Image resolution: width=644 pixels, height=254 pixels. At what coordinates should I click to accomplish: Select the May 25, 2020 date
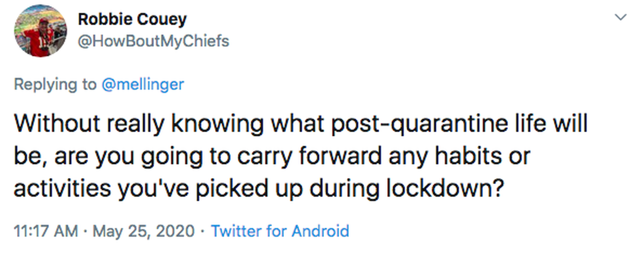144,231
